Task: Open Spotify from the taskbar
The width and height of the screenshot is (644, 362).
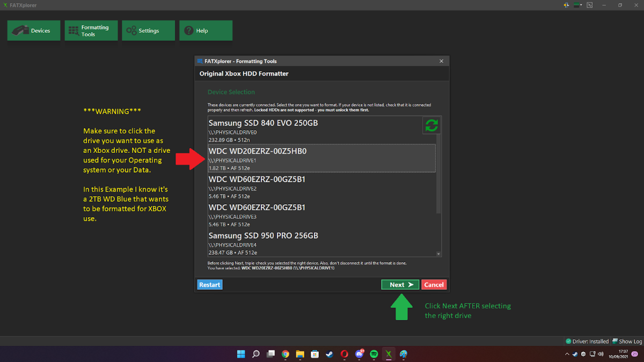Action: click(x=374, y=354)
